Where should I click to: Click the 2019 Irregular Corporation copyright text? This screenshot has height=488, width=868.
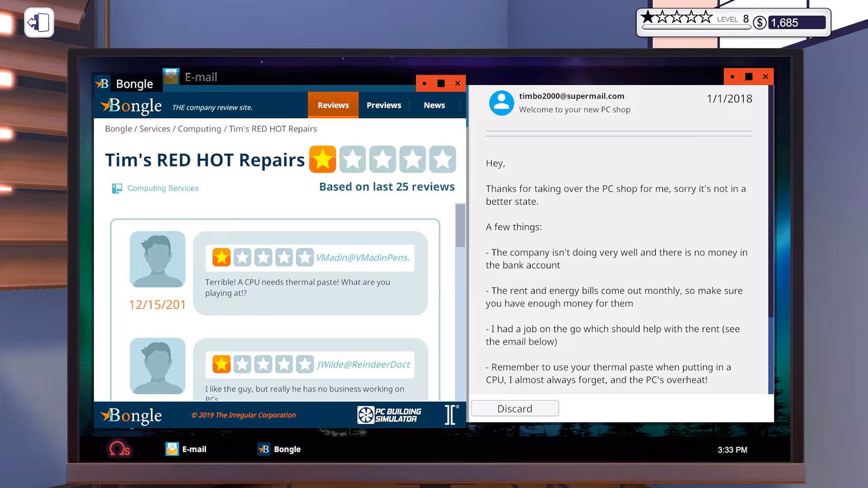point(243,415)
